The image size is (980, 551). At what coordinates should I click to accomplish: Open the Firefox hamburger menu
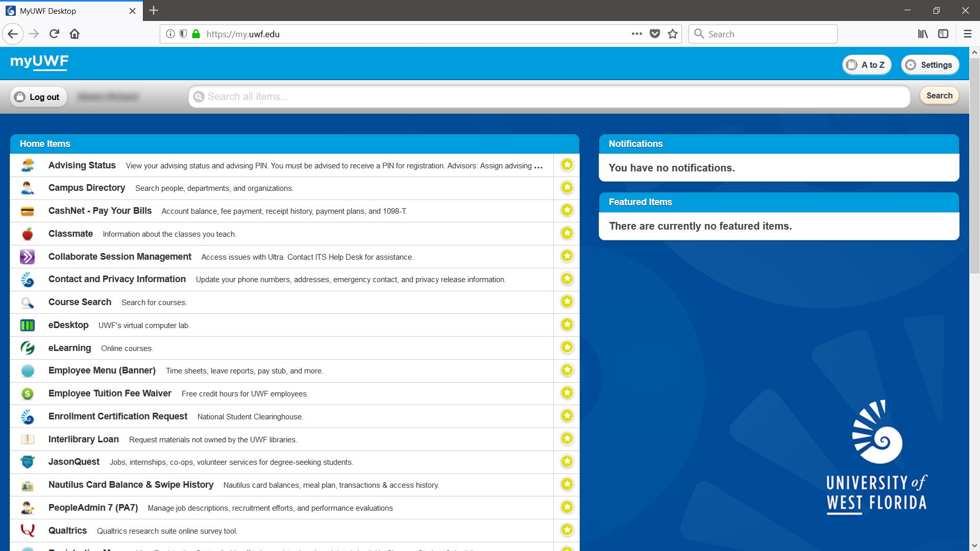coord(967,34)
